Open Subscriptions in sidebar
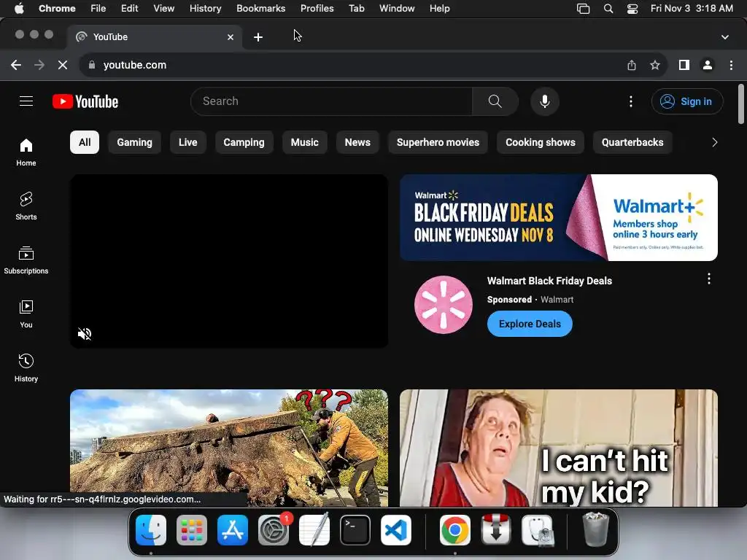The height and width of the screenshot is (560, 747). 26,260
